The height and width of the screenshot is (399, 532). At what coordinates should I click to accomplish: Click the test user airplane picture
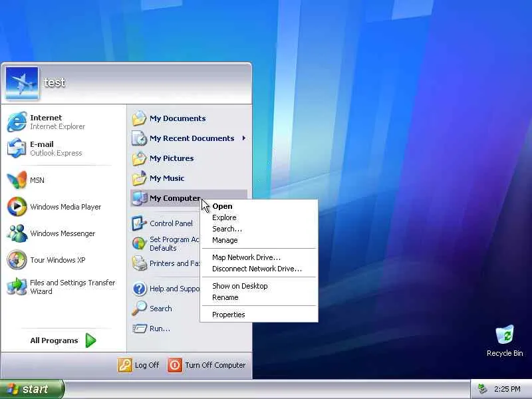(22, 83)
